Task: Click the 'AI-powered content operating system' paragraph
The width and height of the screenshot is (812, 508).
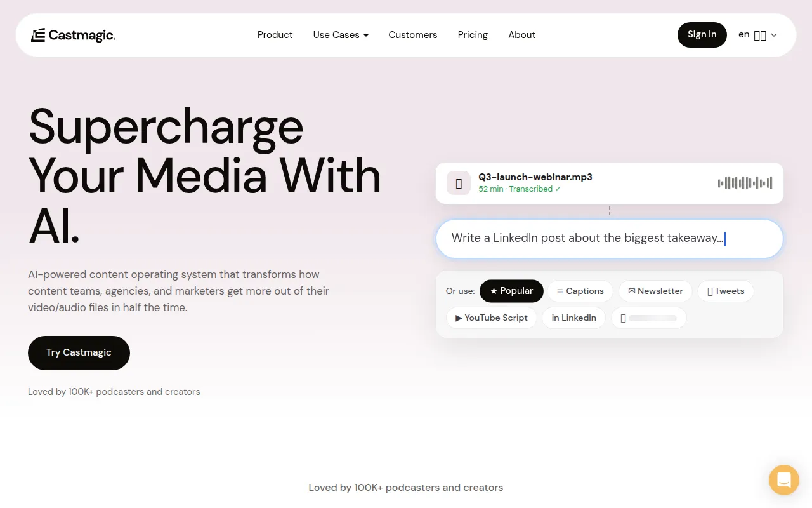Action: 178,291
